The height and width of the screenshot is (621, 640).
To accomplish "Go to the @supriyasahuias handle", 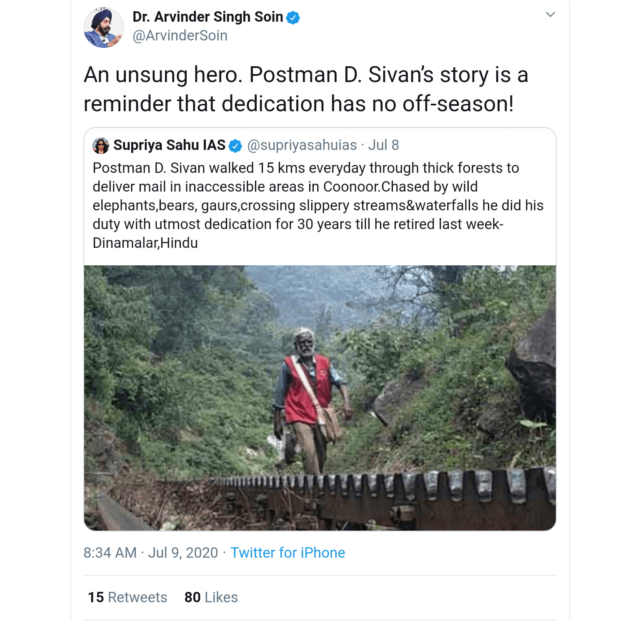I will tap(303, 146).
